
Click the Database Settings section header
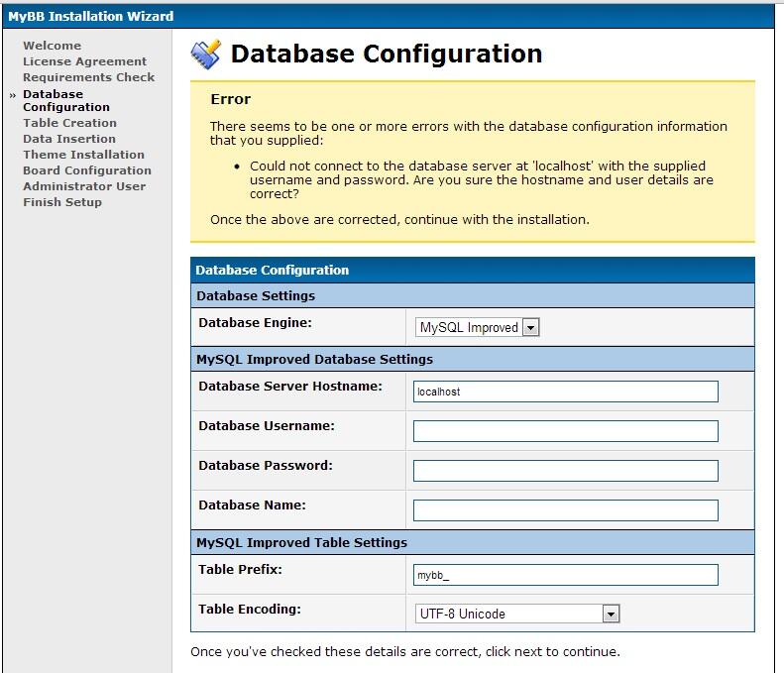tap(473, 295)
